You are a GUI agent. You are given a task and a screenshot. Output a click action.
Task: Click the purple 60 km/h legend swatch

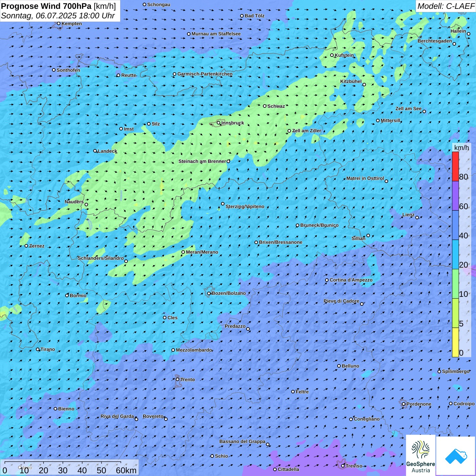click(x=455, y=196)
